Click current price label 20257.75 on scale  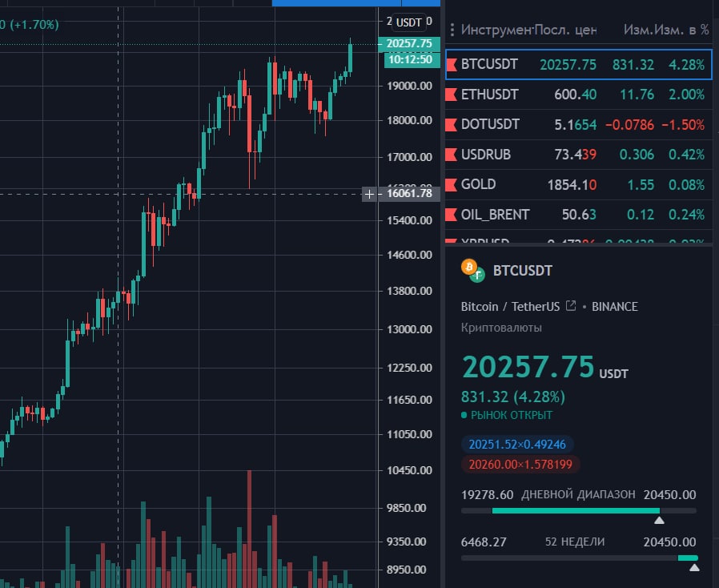(409, 43)
